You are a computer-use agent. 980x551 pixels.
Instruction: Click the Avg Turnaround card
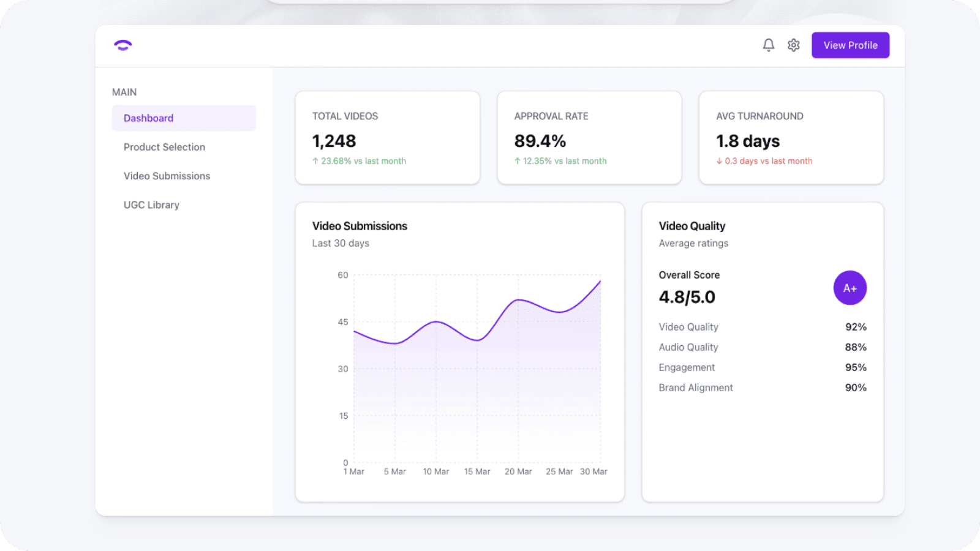point(791,137)
